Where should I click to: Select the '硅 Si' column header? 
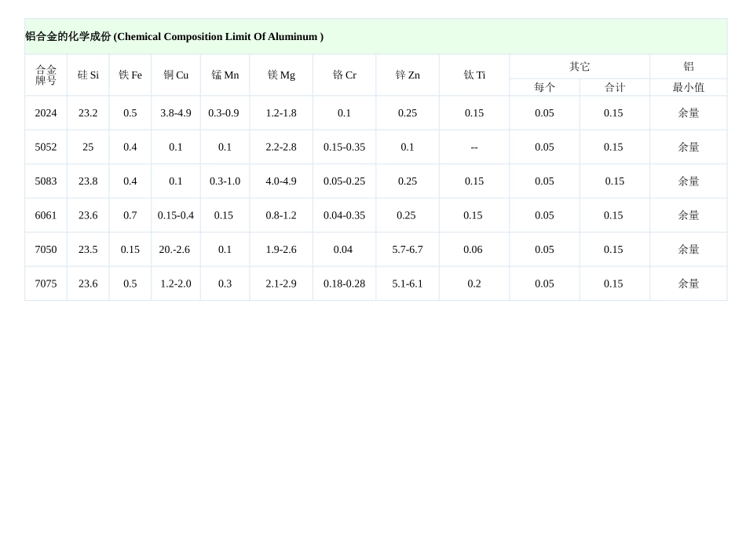(x=88, y=75)
